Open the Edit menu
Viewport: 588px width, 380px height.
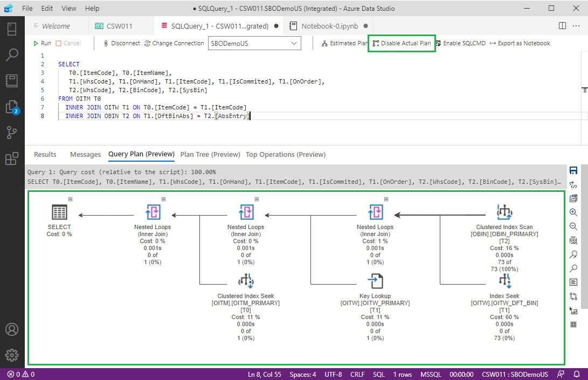point(47,8)
